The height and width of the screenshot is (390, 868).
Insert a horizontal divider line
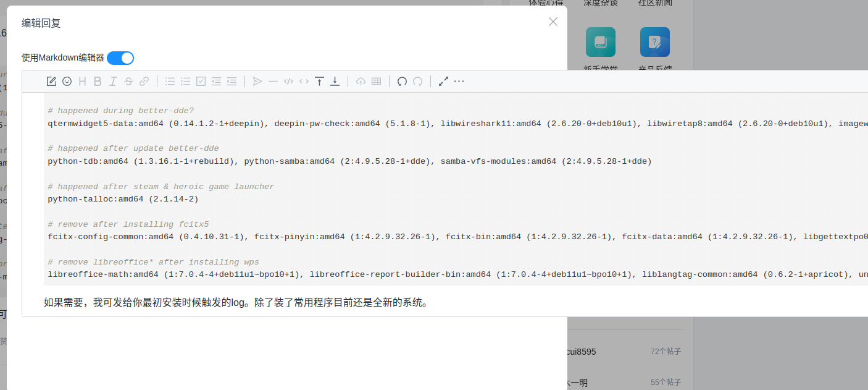click(x=273, y=81)
